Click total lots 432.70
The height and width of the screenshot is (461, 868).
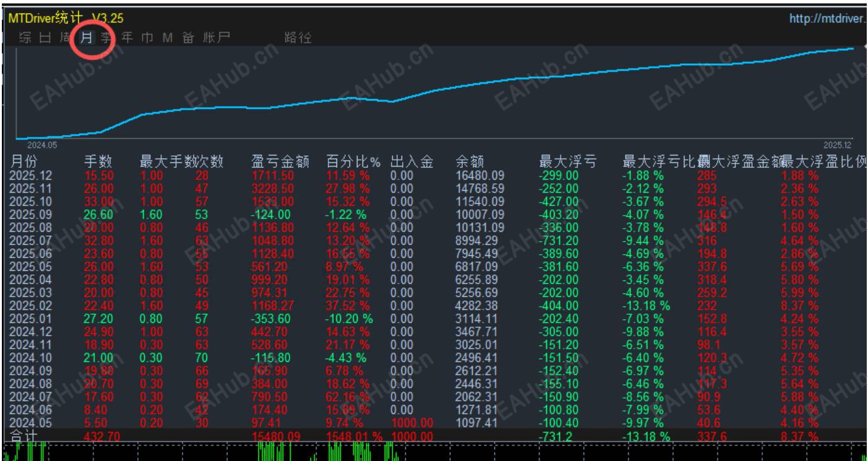coord(102,436)
